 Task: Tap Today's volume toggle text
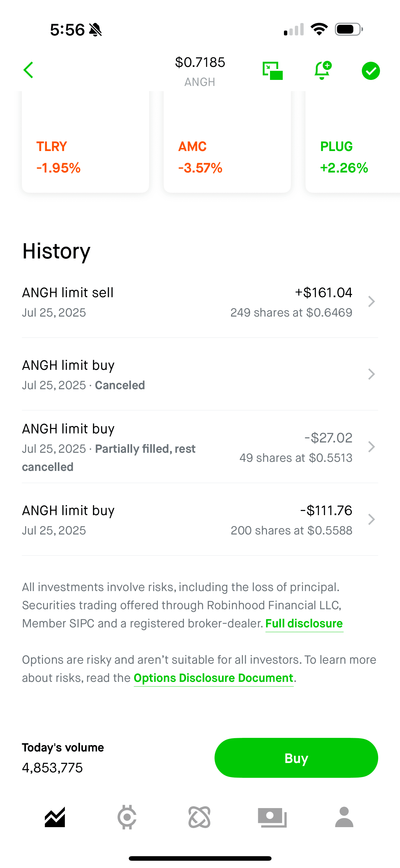click(x=63, y=747)
